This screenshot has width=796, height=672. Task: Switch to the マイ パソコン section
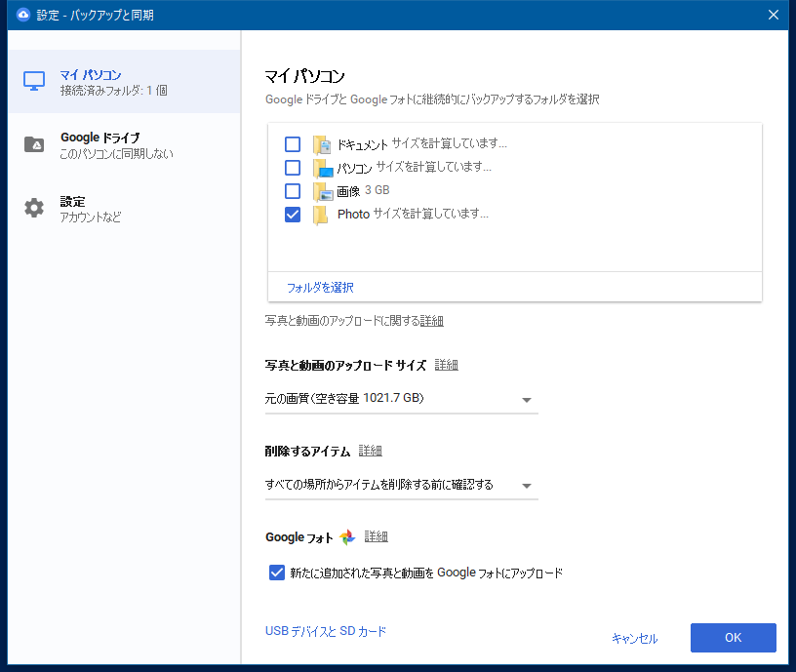click(x=125, y=82)
